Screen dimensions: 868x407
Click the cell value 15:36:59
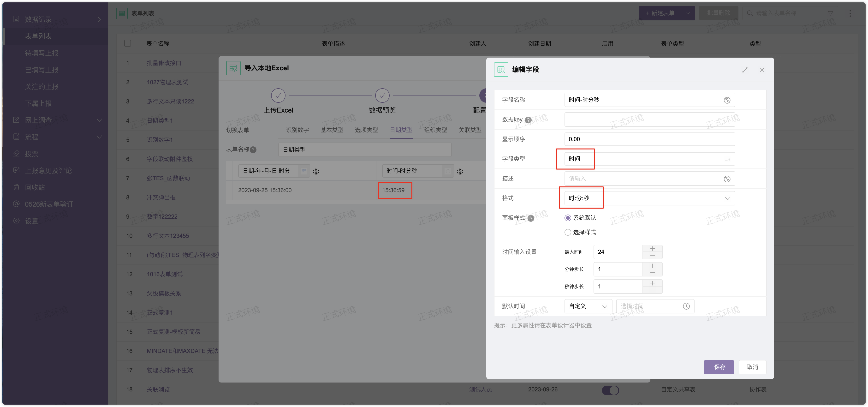click(x=393, y=190)
